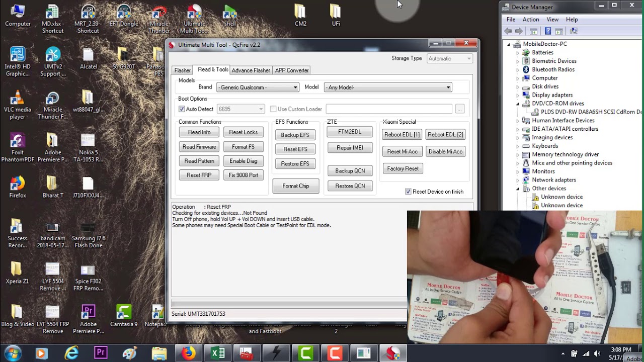Screen dimensions: 644x362
Task: Switch to the APP Converter tab
Action: tap(292, 70)
